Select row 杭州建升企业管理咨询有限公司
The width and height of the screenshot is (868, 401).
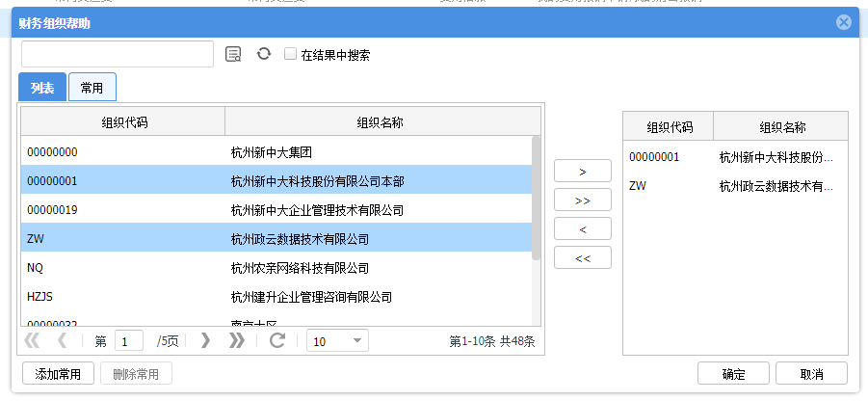coord(276,297)
